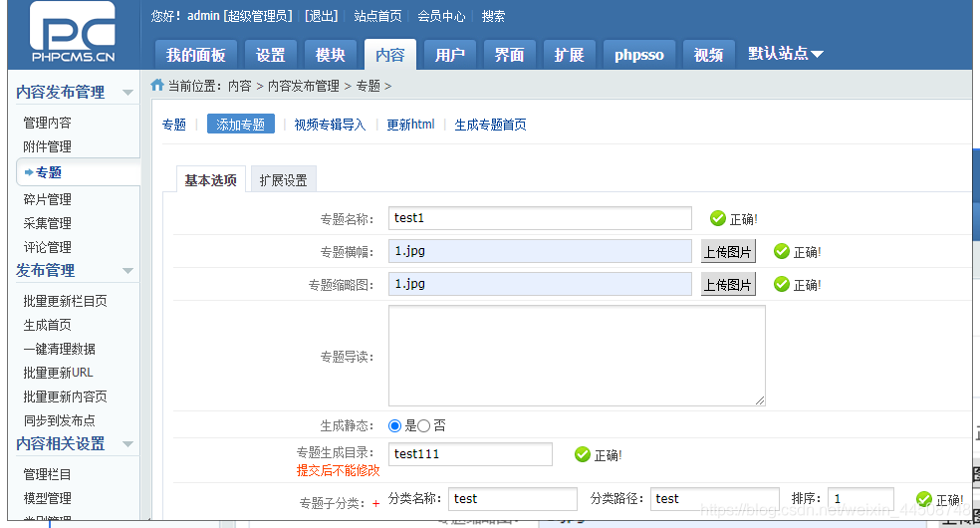The height and width of the screenshot is (528, 980).
Task: Open 管理栏目 in sidebar
Action: 48,474
